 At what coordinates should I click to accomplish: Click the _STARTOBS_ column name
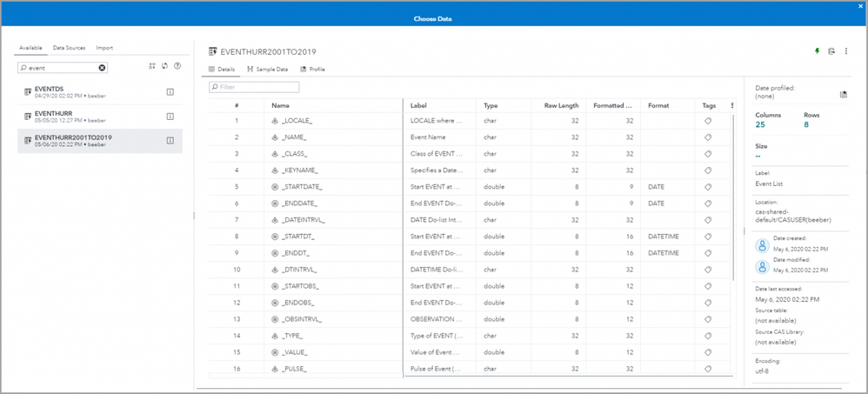[301, 286]
